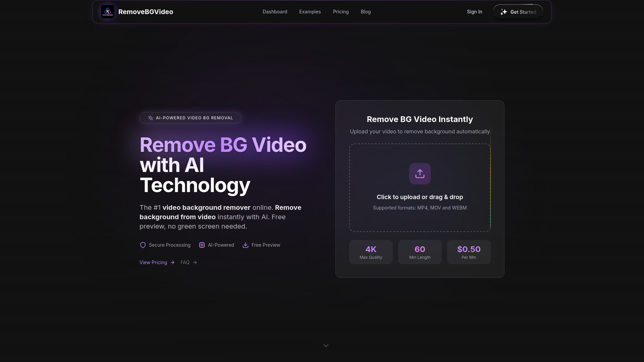
Task: Click the Sign In link
Action: pyautogui.click(x=474, y=11)
